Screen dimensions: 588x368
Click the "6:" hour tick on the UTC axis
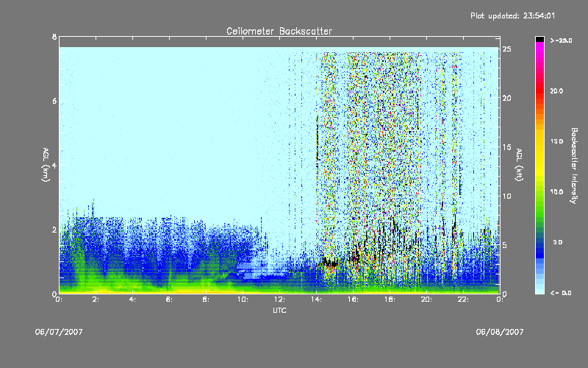169,300
